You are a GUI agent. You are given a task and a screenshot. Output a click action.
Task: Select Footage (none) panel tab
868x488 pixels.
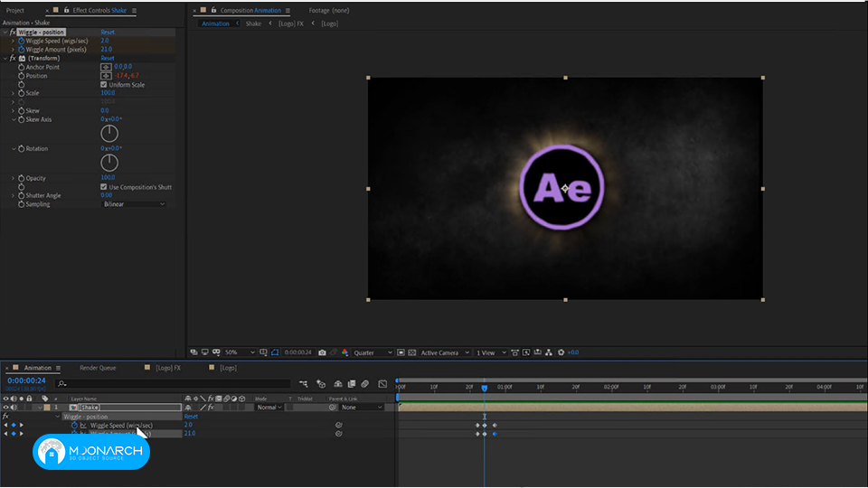(329, 11)
